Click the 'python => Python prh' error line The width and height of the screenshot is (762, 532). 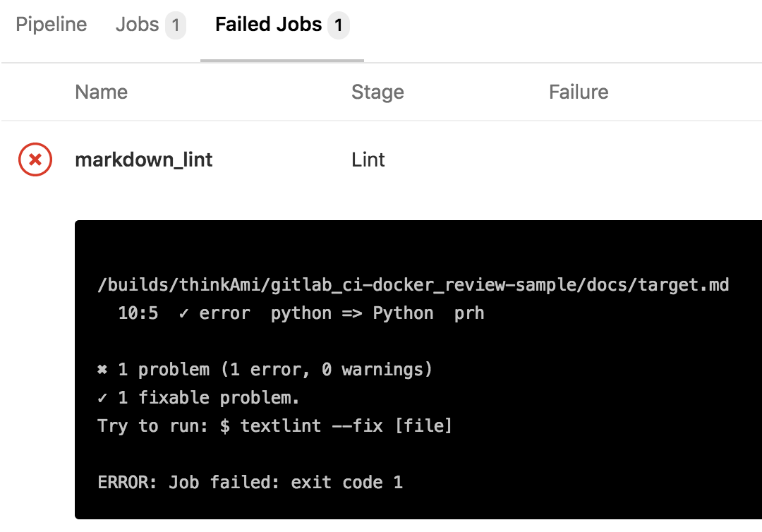pyautogui.click(x=301, y=313)
